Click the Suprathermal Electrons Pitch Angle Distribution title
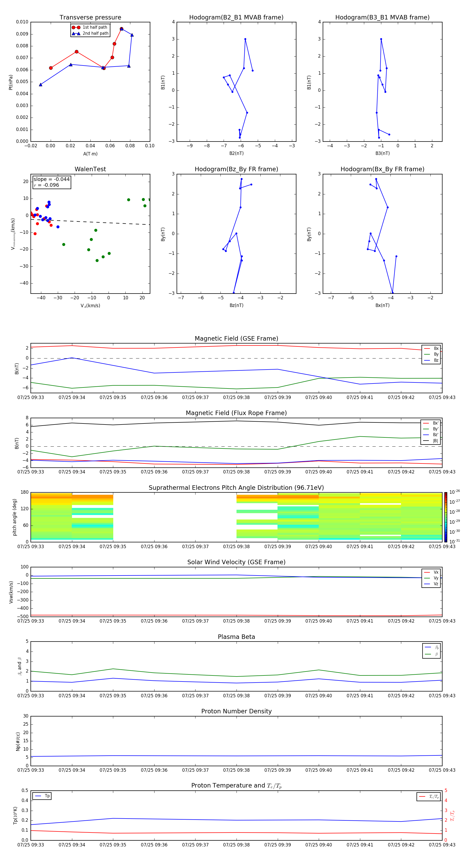Screen dimensions: 473x868 click(236, 488)
